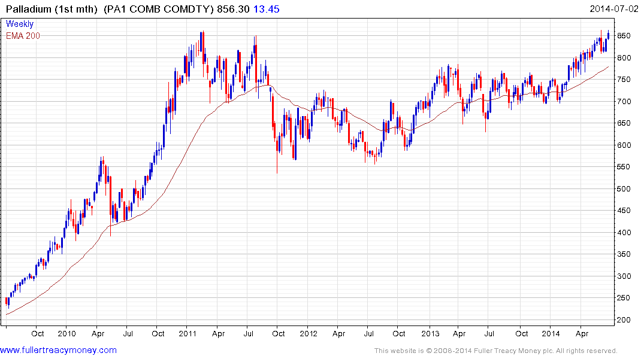Image resolution: width=644 pixels, height=359 pixels.
Task: Click the 'EMA 200' legend label
Action: click(23, 36)
